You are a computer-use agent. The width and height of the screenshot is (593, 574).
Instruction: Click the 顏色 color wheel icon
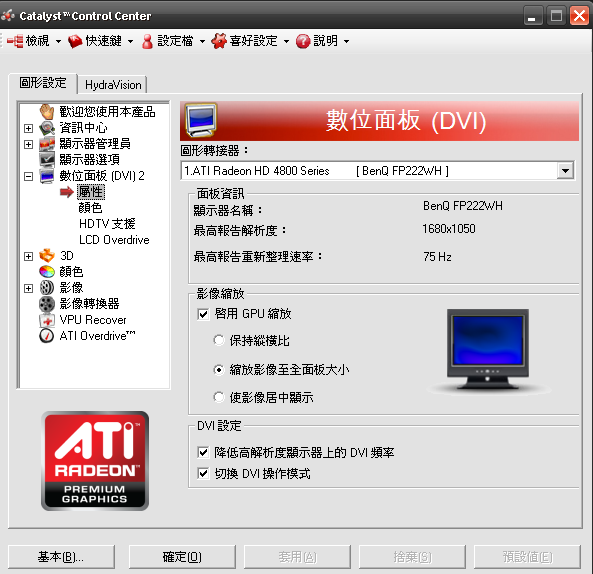click(x=47, y=272)
